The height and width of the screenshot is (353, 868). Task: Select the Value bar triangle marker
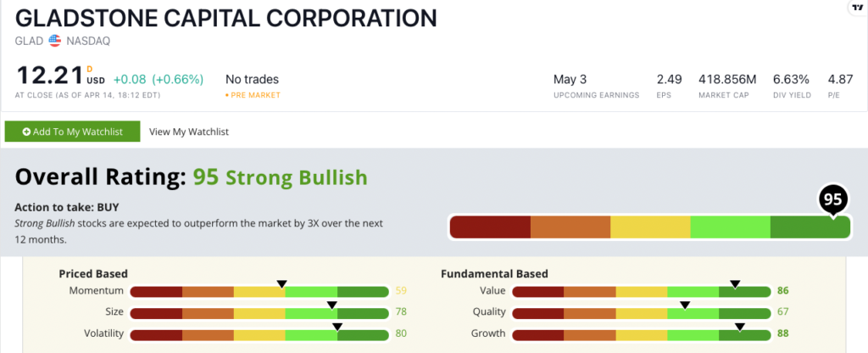click(735, 283)
